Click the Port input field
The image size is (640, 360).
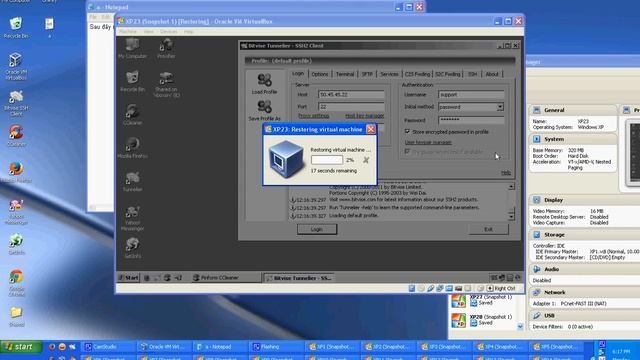click(351, 107)
